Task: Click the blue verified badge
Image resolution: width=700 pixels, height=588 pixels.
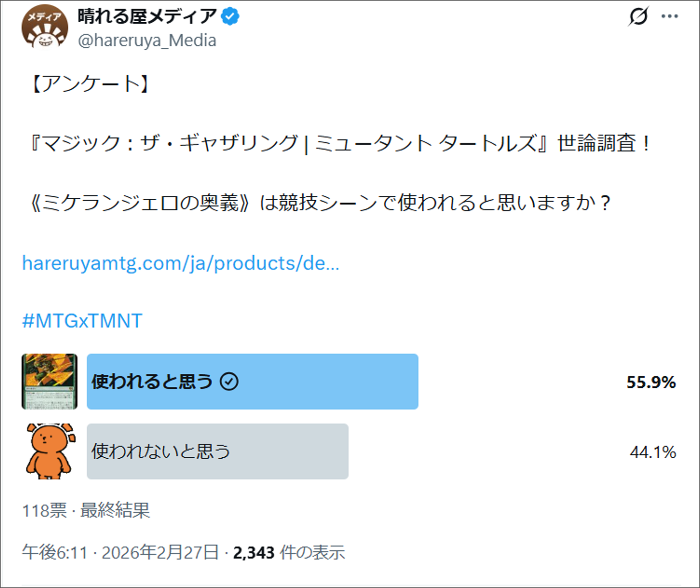Action: click(x=230, y=16)
